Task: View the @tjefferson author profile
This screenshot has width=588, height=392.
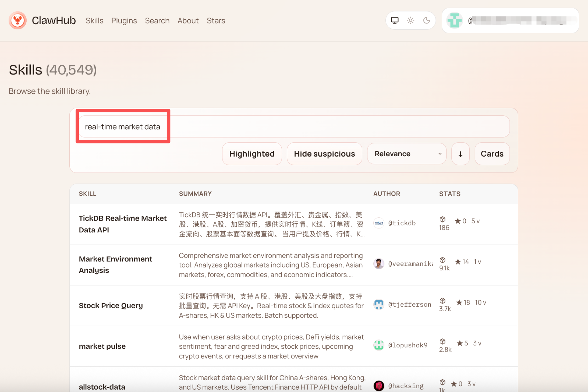Action: pyautogui.click(x=410, y=305)
